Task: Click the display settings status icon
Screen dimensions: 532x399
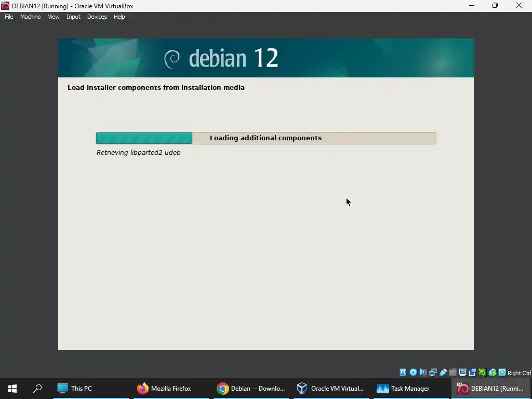Action: tap(462, 373)
